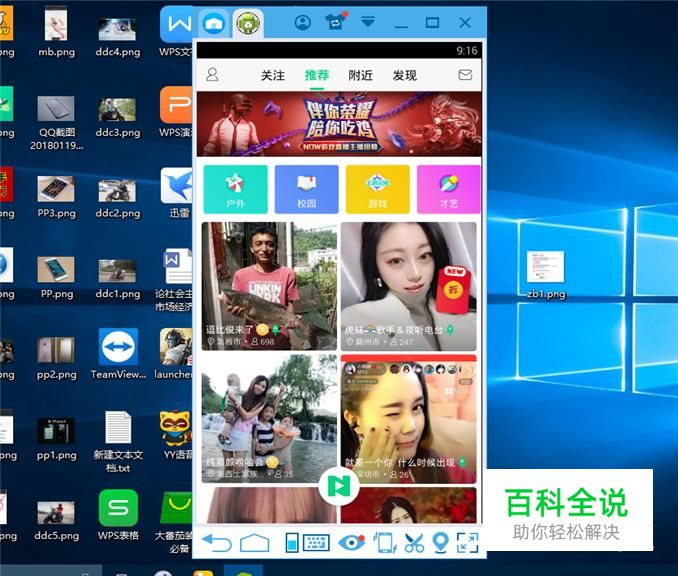This screenshot has height=576, width=678.
Task: Select mb.png on the desktop
Action: point(56,33)
